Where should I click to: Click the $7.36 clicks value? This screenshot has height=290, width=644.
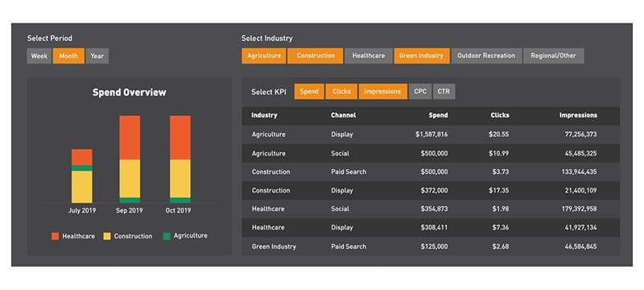coord(501,227)
